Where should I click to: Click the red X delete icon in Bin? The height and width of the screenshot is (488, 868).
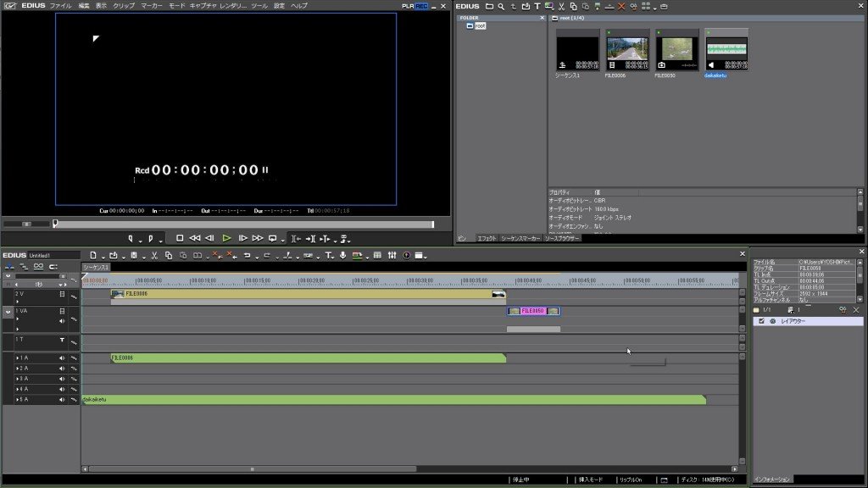[621, 7]
